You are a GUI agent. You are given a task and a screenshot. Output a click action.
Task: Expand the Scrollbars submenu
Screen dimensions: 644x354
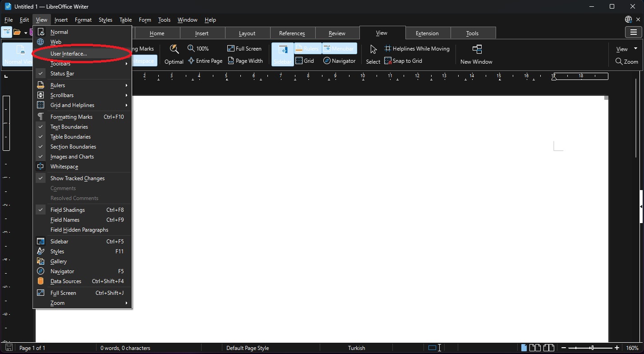83,95
